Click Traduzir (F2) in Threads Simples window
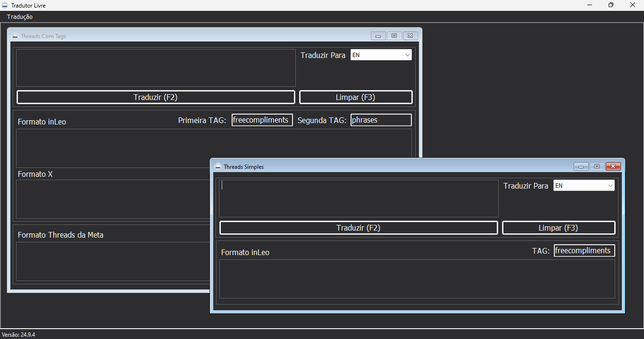The image size is (644, 339). point(359,228)
